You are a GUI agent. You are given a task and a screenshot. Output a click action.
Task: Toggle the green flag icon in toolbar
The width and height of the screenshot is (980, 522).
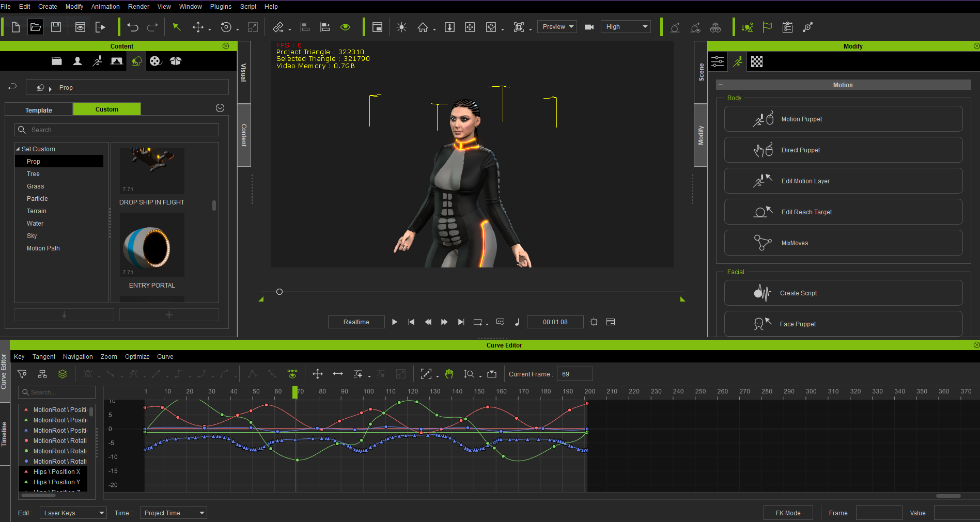767,27
